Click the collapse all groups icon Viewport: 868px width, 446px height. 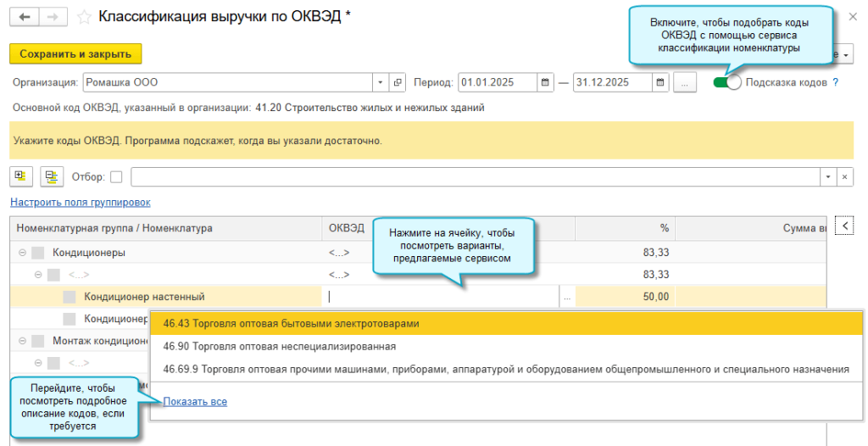click(52, 176)
